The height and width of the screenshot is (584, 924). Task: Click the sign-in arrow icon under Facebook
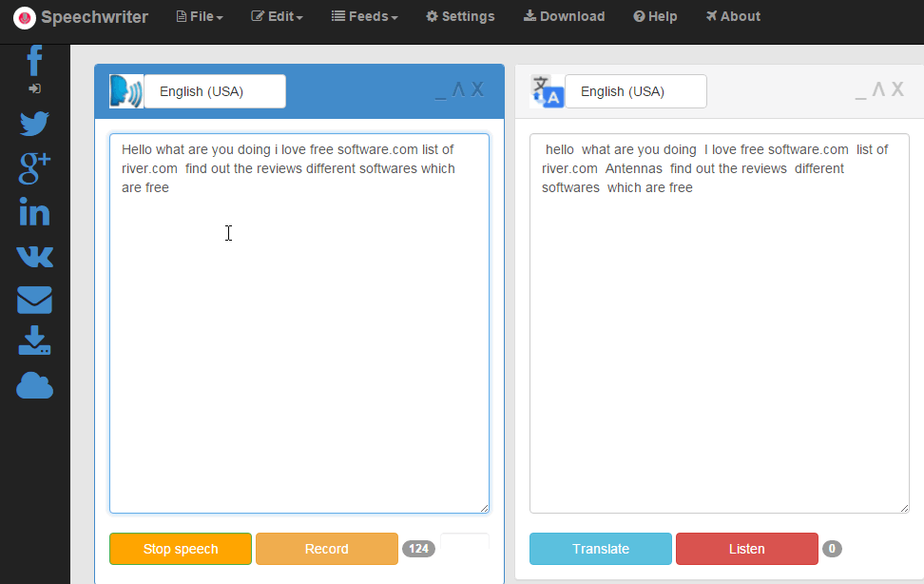click(35, 88)
